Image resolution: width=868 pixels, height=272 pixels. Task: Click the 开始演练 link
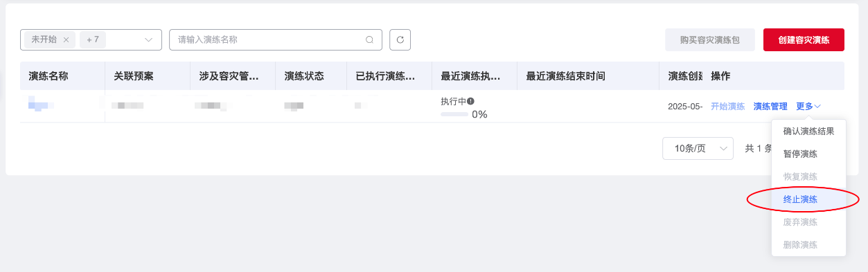727,107
